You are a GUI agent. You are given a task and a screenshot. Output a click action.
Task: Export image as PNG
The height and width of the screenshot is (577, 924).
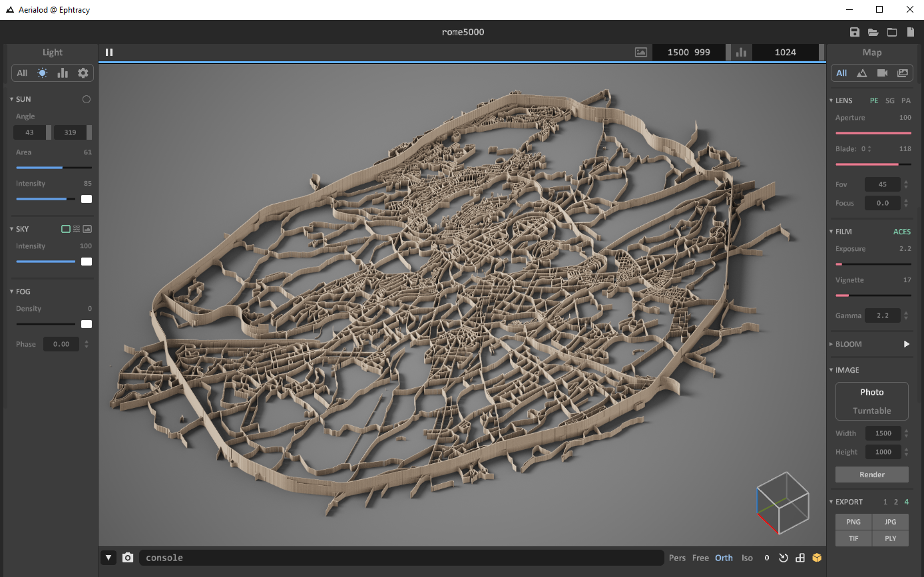point(853,522)
